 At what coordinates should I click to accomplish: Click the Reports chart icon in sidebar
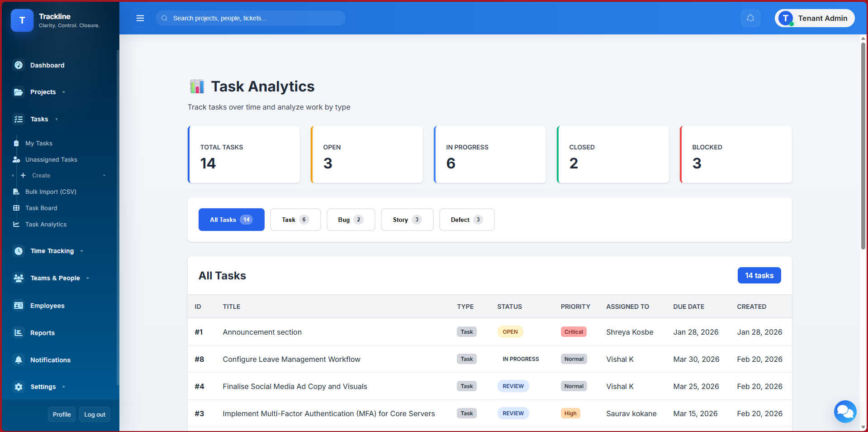point(19,333)
